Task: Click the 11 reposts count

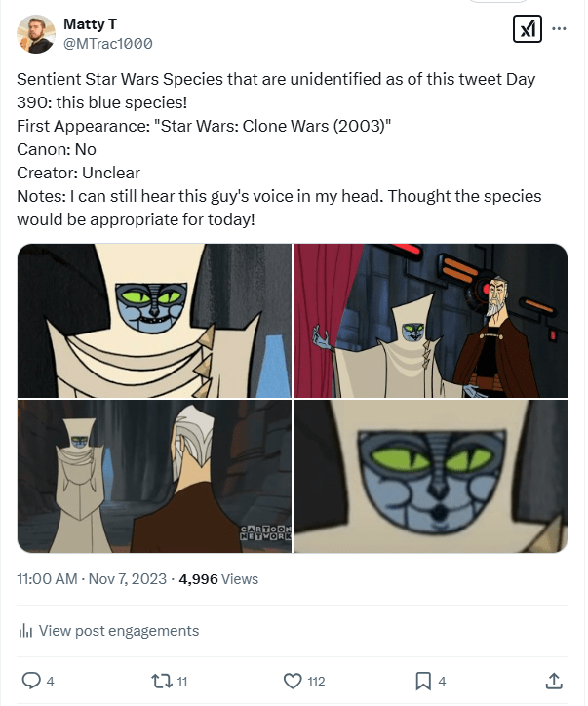Action: click(182, 681)
